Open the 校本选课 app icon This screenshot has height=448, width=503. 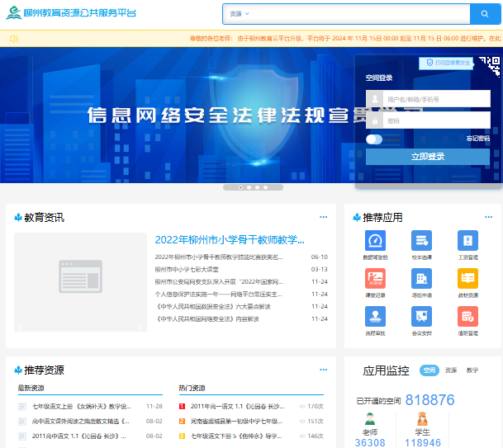(421, 240)
